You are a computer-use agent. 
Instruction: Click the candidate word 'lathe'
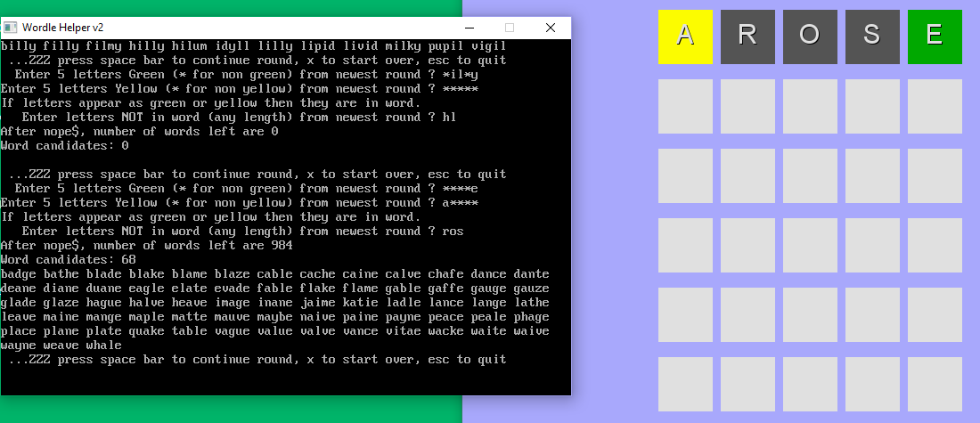point(531,303)
